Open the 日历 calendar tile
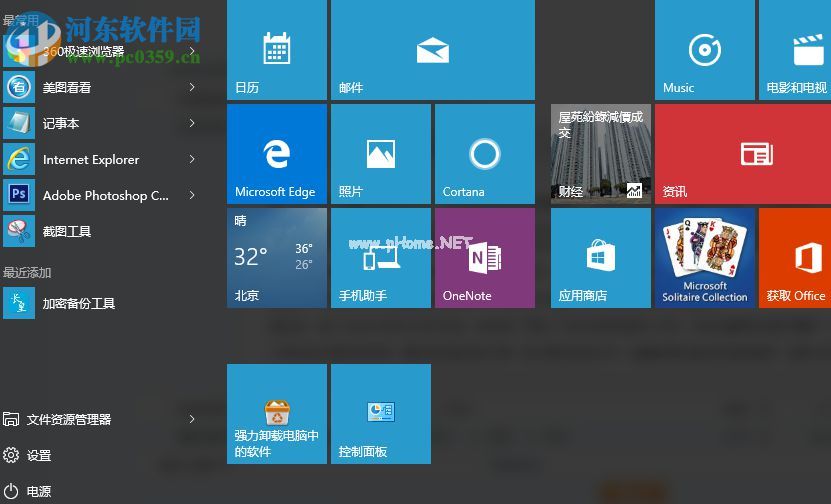Image resolution: width=831 pixels, height=504 pixels. tap(277, 50)
